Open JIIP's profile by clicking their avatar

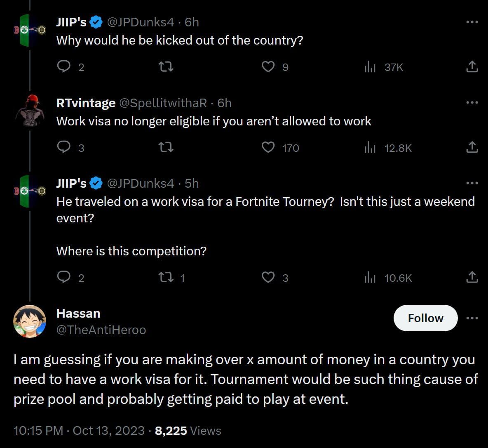point(29,29)
